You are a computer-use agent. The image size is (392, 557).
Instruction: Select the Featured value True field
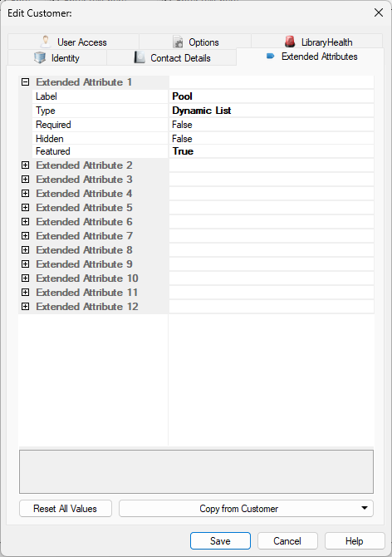(x=272, y=151)
